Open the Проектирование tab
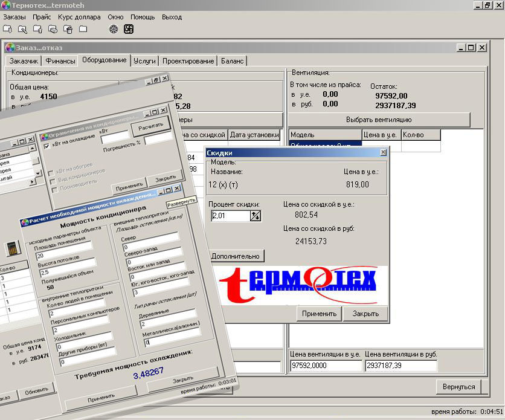 click(x=188, y=61)
